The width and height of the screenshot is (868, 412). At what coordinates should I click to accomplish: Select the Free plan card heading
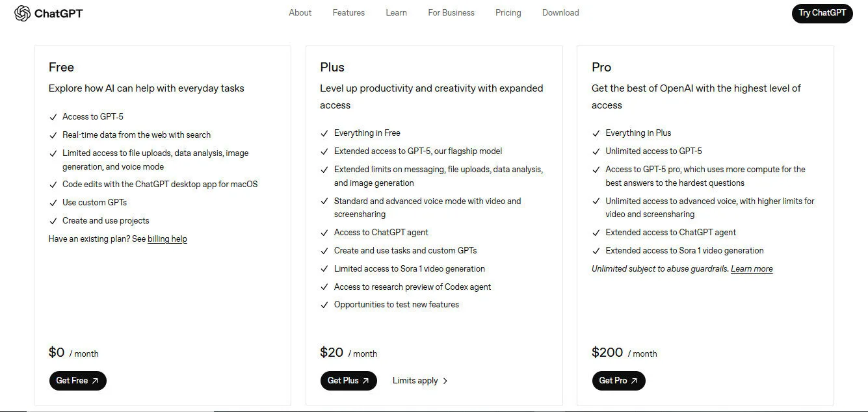click(61, 67)
